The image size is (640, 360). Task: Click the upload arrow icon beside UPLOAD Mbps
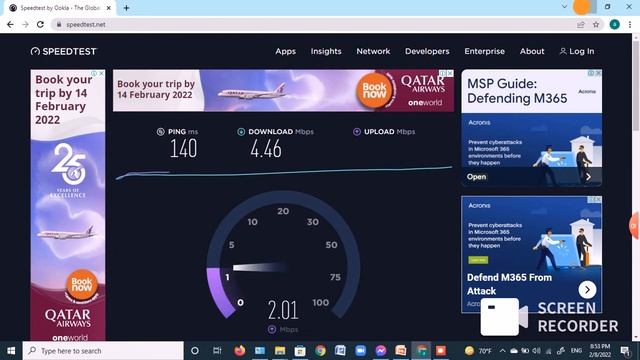click(357, 131)
